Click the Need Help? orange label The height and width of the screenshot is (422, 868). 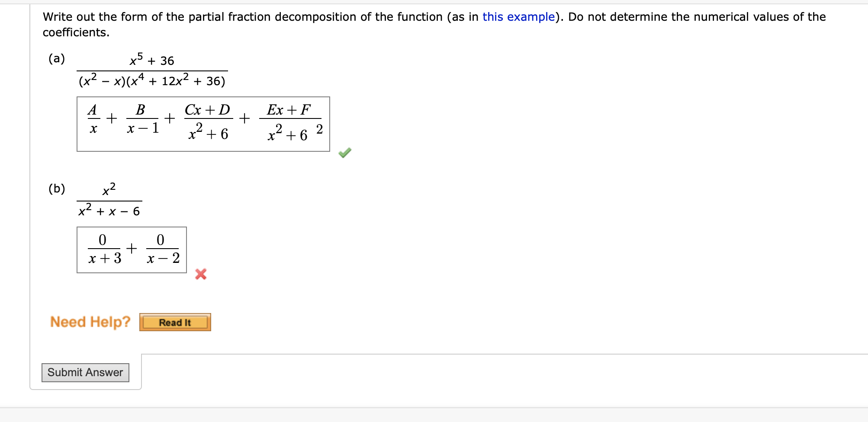(89, 322)
